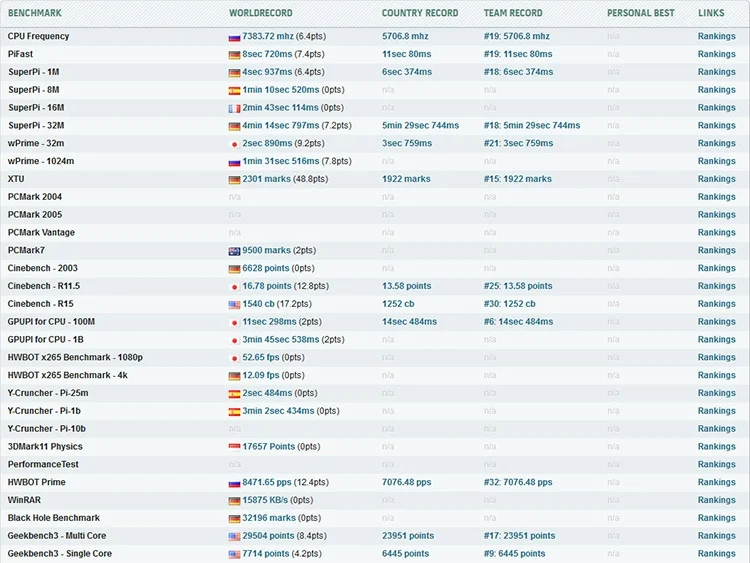Open team record #30: 1252 cb
Viewport: 750px width, 563px height.
[x=509, y=304]
